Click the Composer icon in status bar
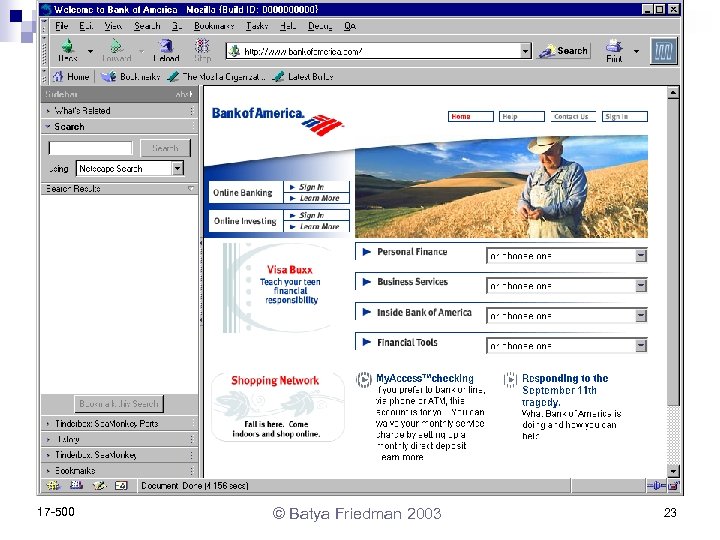 pyautogui.click(x=99, y=485)
